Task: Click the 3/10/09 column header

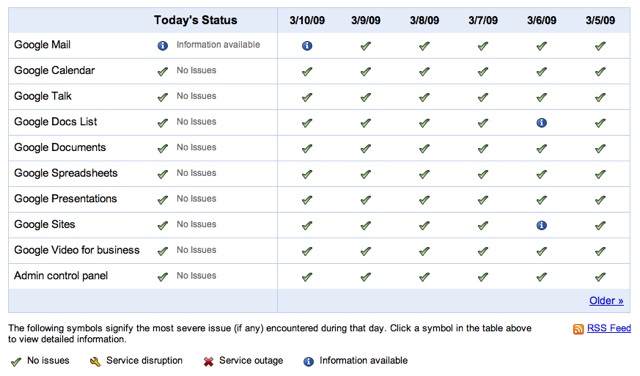Action: coord(307,20)
